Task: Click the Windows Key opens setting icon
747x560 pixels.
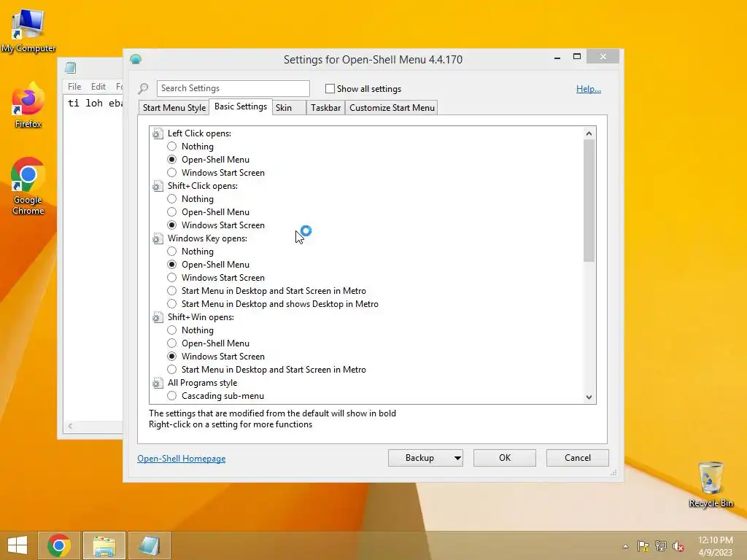Action: point(158,238)
